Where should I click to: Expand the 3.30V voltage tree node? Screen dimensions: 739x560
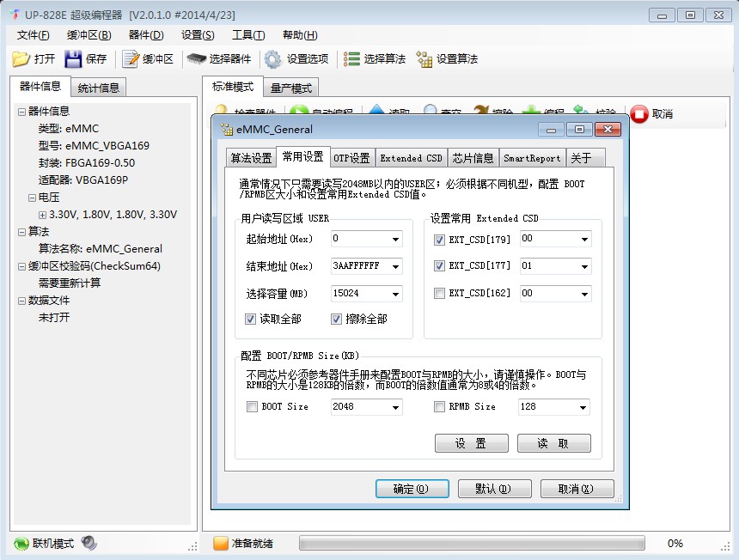pos(42,215)
